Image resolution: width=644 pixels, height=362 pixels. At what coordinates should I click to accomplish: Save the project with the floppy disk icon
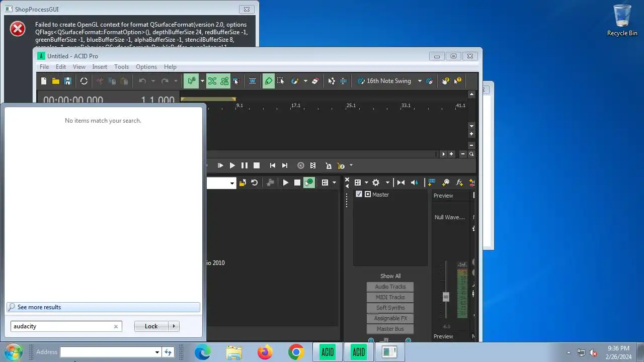(x=68, y=81)
